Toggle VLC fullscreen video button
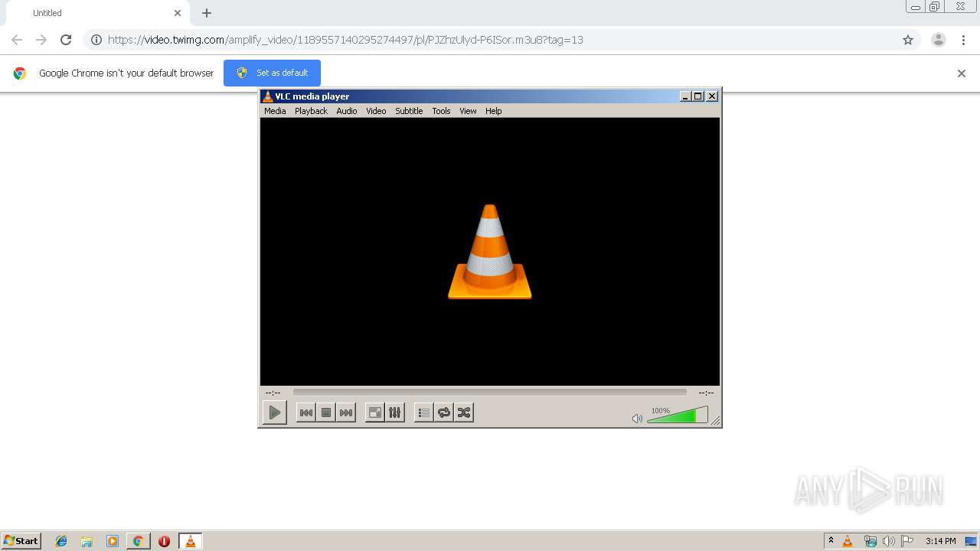Viewport: 980px width, 551px height. (x=375, y=412)
